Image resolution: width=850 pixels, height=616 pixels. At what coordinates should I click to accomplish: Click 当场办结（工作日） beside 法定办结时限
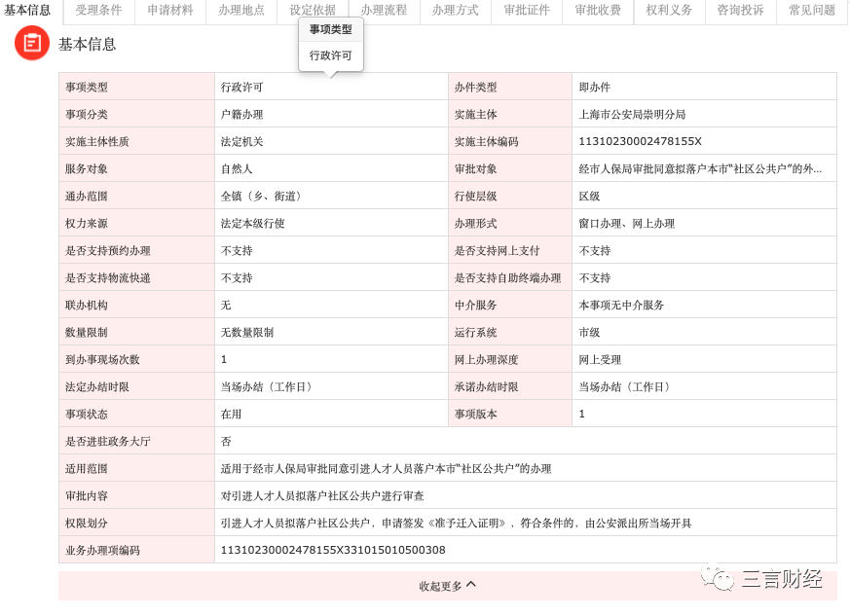(x=266, y=387)
